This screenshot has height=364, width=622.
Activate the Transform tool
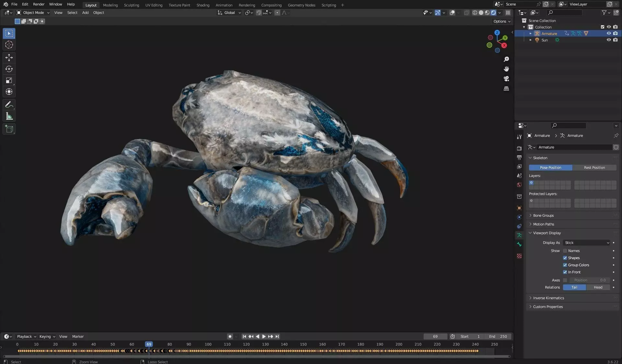click(x=9, y=92)
